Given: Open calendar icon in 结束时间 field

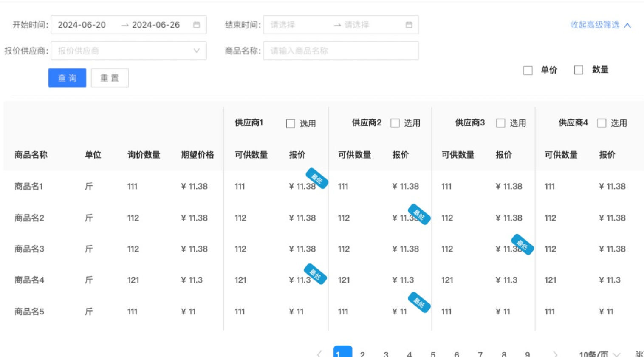Looking at the screenshot, I should pos(409,25).
